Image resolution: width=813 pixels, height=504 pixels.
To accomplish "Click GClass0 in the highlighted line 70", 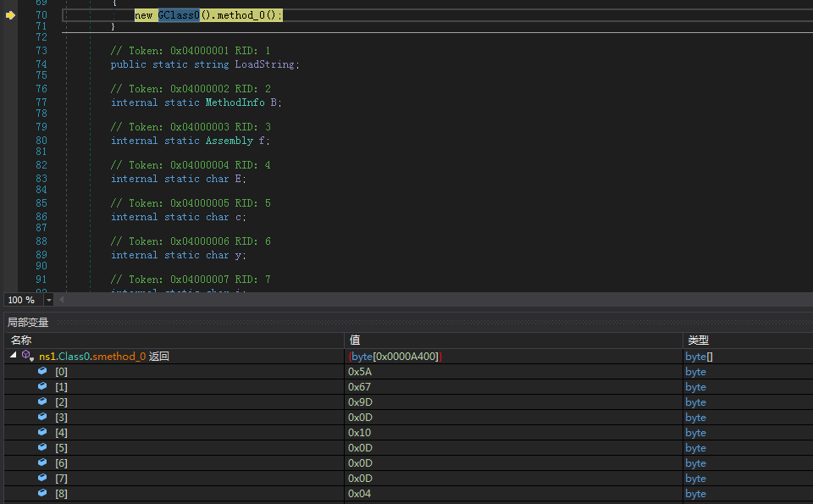I will click(179, 15).
